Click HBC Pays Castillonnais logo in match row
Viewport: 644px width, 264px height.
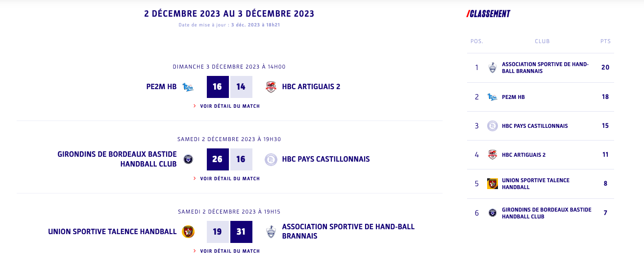pyautogui.click(x=271, y=159)
